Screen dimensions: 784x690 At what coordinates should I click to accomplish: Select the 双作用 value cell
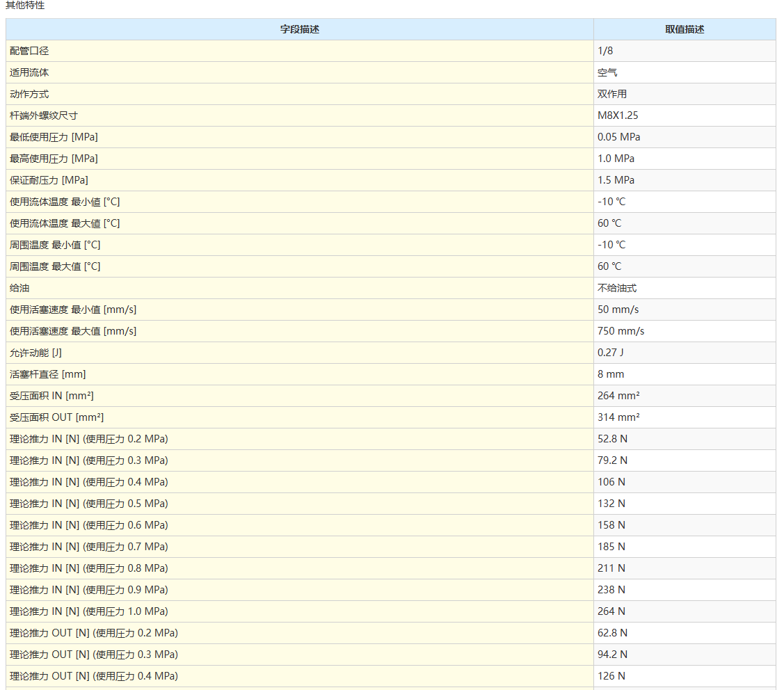612,94
